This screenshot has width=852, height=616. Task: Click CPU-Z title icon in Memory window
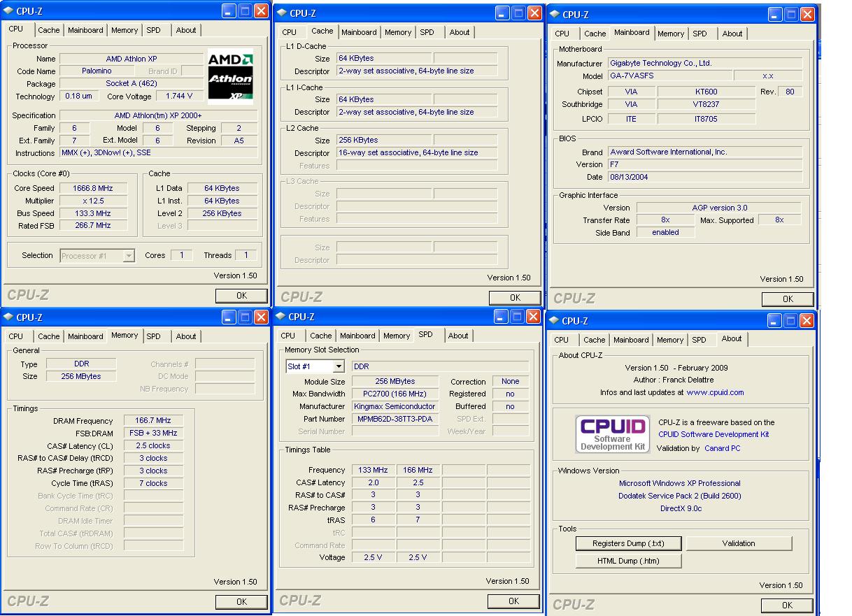click(8, 317)
